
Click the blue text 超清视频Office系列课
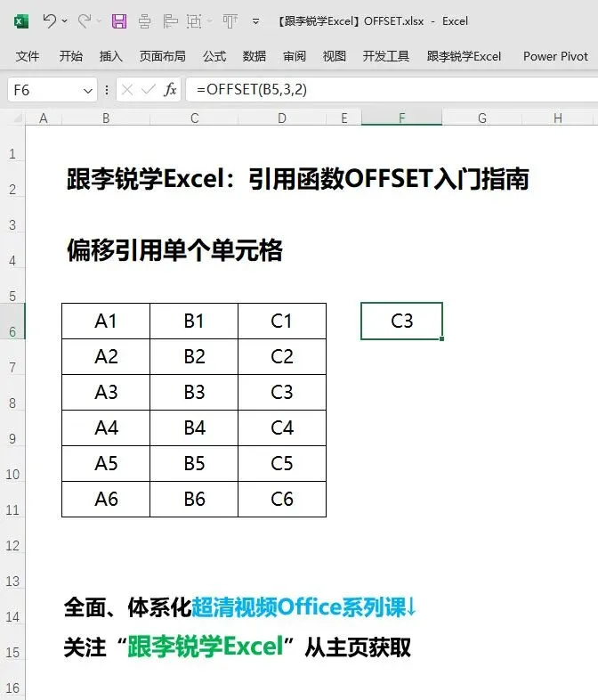(x=299, y=607)
